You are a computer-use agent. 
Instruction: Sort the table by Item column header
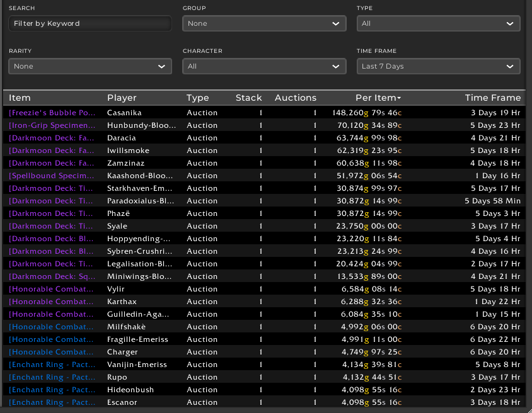click(20, 98)
